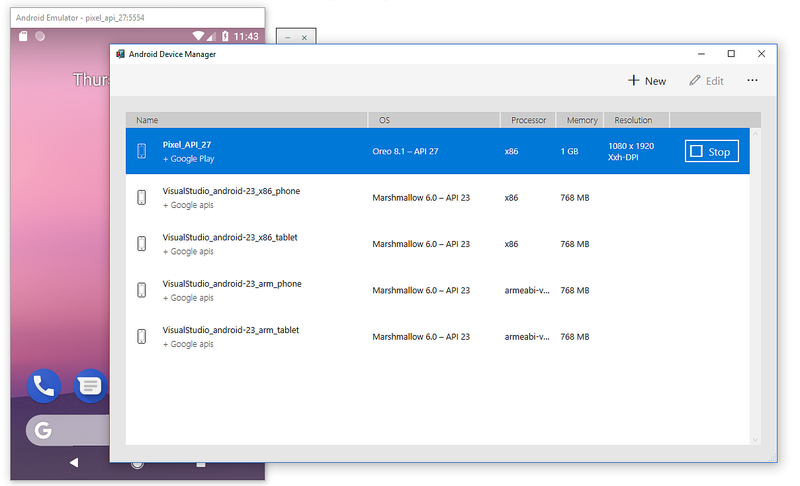Sort devices by Name column header
800x486 pixels.
click(x=148, y=120)
